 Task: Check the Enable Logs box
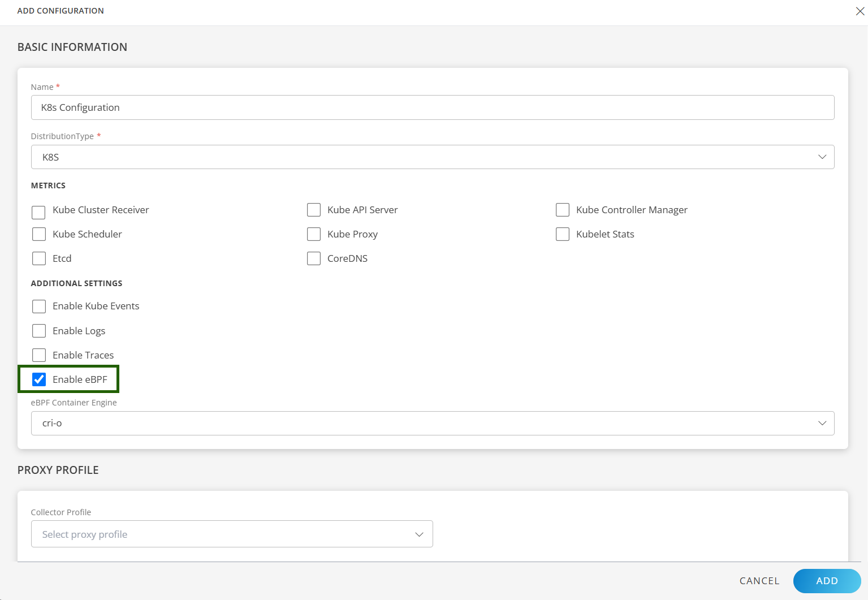pos(39,331)
